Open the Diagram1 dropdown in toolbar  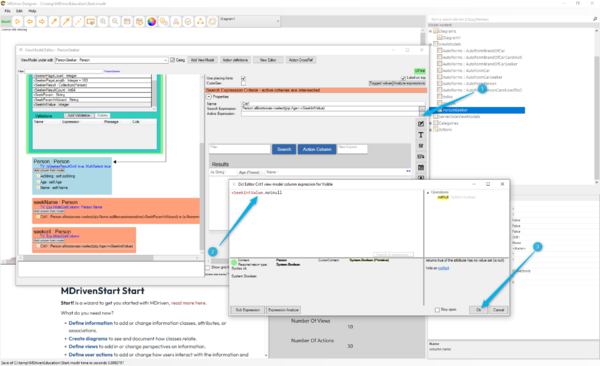point(249,21)
